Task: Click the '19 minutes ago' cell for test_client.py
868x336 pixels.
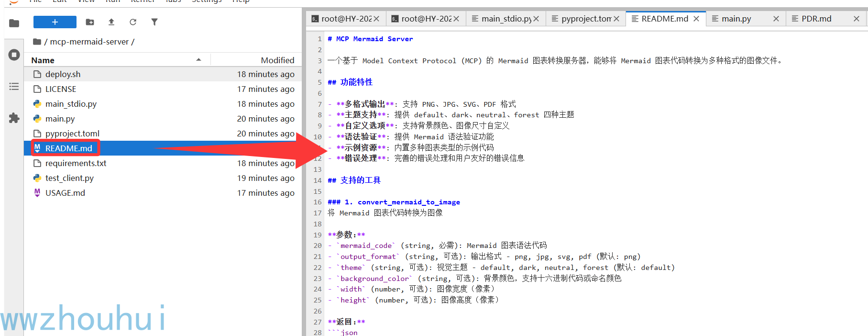Action: [x=266, y=178]
